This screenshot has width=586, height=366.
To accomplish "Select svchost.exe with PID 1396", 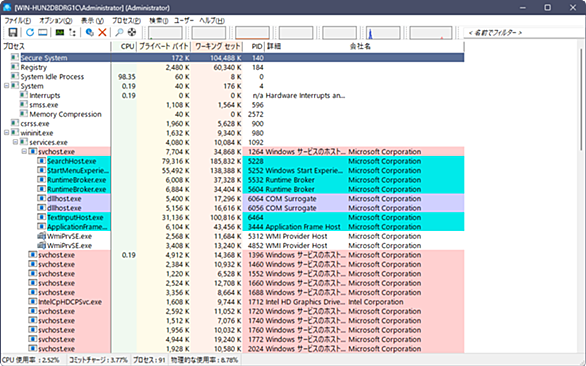I will click(x=232, y=255).
